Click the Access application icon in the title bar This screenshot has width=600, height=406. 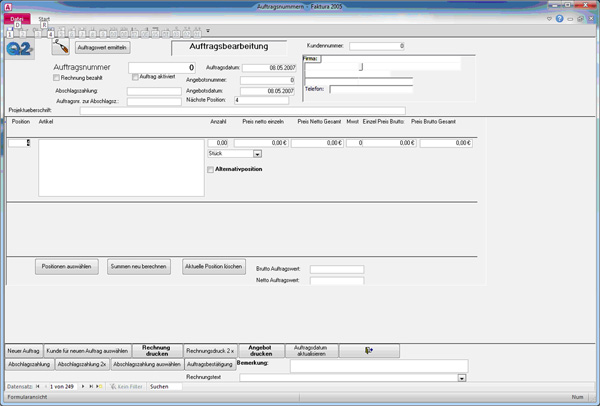(8, 7)
